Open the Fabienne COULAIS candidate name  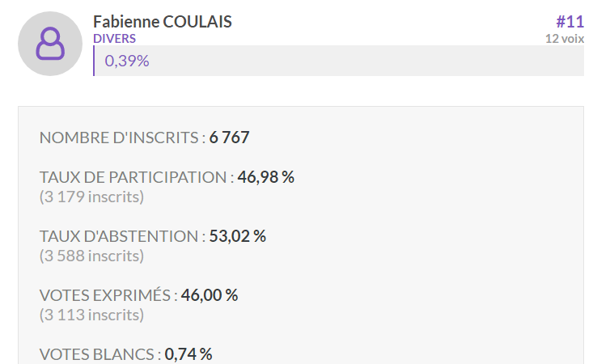163,22
